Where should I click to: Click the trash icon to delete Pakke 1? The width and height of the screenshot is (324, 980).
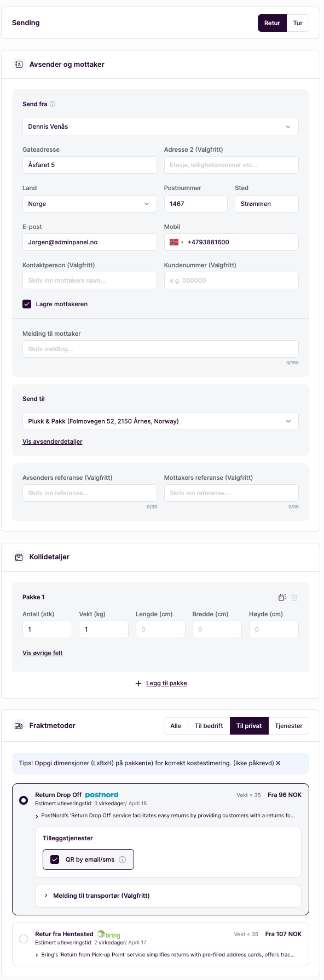point(294,598)
